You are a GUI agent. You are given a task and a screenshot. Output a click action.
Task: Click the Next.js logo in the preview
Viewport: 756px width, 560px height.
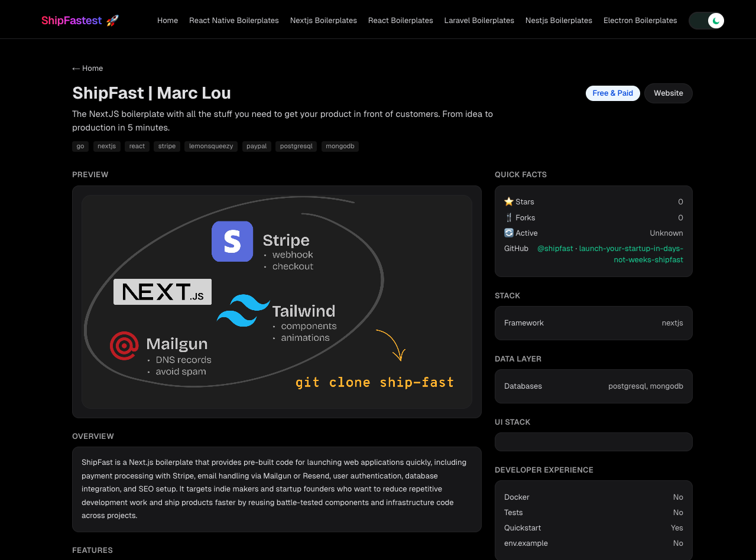click(162, 291)
